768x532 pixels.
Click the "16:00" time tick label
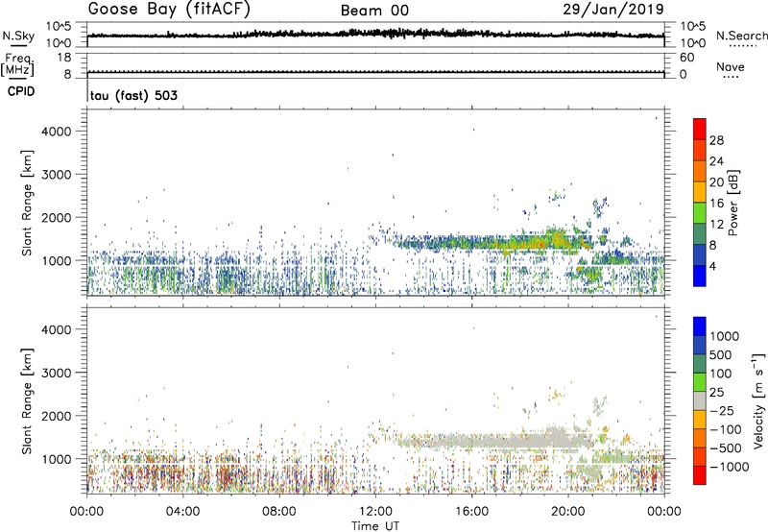coord(471,512)
